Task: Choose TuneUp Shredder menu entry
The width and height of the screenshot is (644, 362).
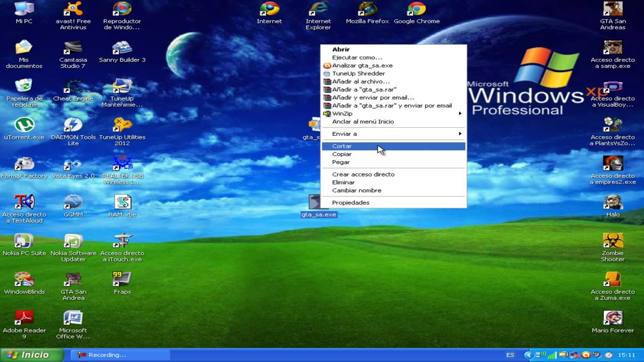Action: (x=393, y=73)
